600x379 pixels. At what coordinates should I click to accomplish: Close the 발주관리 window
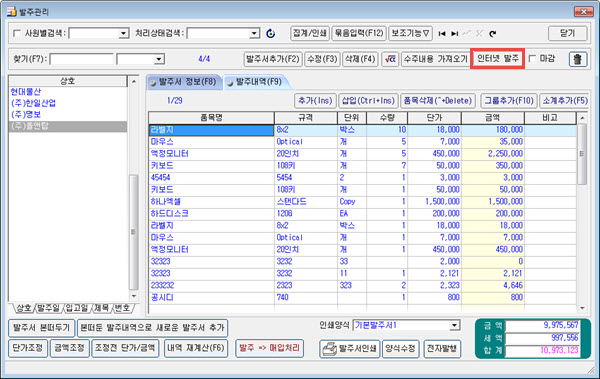coord(583,12)
